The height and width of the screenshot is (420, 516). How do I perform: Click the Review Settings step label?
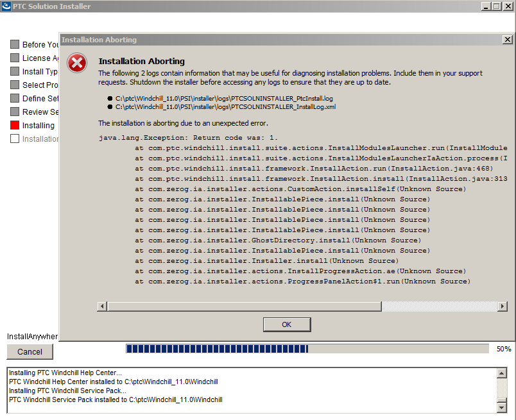click(40, 112)
